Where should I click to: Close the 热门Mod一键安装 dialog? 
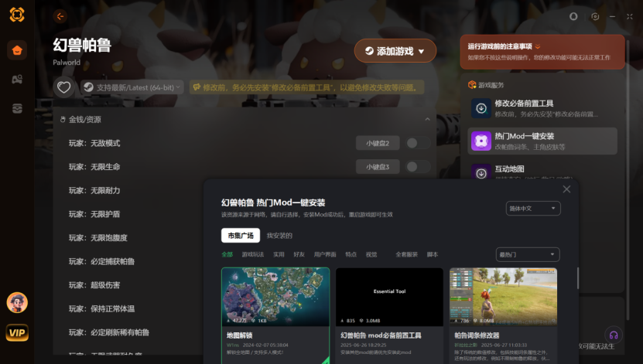[x=566, y=189]
